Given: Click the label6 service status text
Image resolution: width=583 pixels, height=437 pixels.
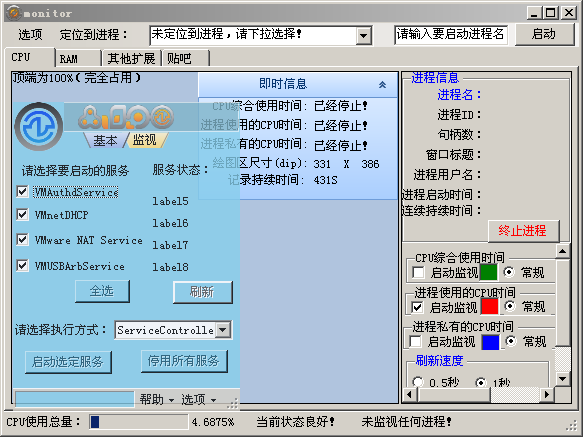Looking at the screenshot, I should tap(170, 223).
